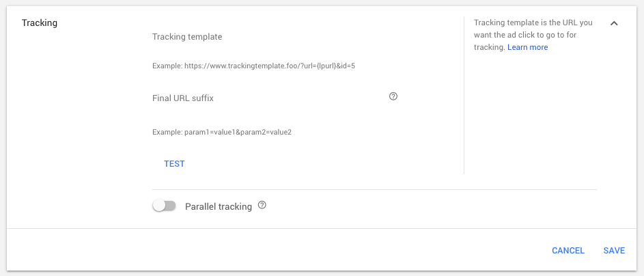Follow the Learn more link
The height and width of the screenshot is (276, 644).
coord(527,47)
